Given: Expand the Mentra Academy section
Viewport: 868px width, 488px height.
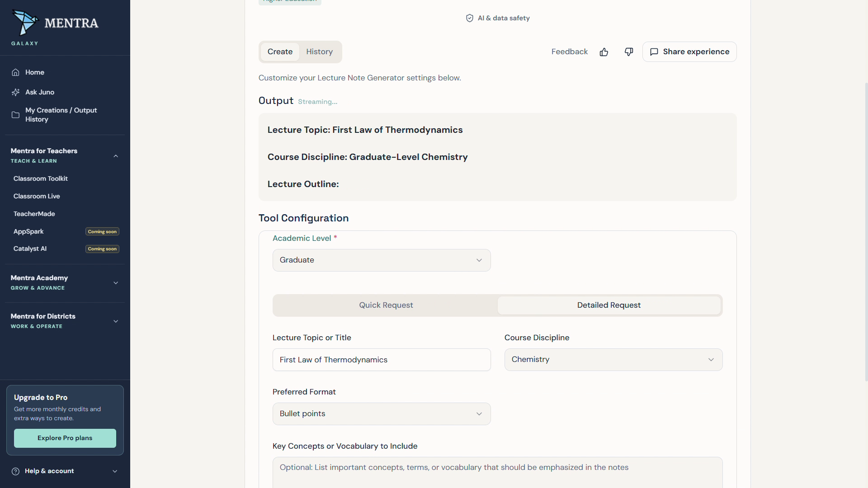Looking at the screenshot, I should click(x=116, y=283).
